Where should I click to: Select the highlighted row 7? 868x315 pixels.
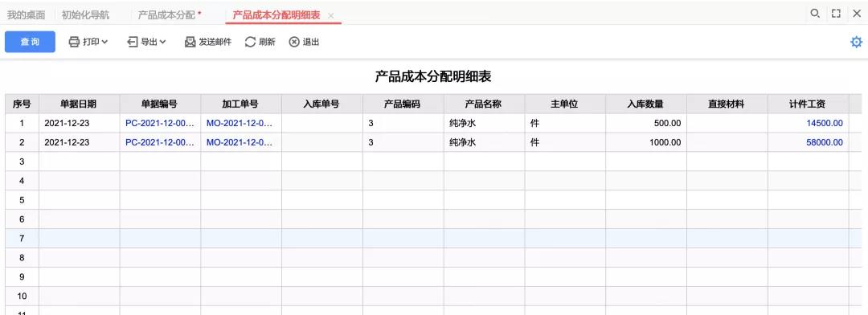coord(426,238)
